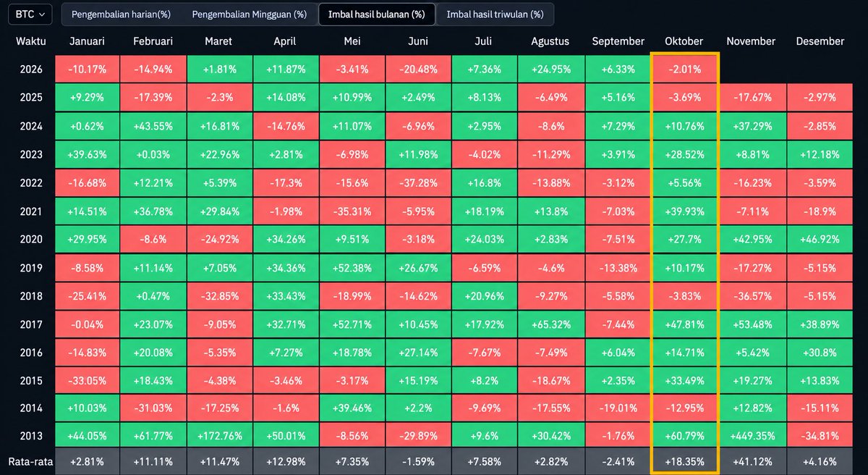Click the +172.76% March 2013 cell
Viewport: 868px width, 475px height.
click(218, 437)
